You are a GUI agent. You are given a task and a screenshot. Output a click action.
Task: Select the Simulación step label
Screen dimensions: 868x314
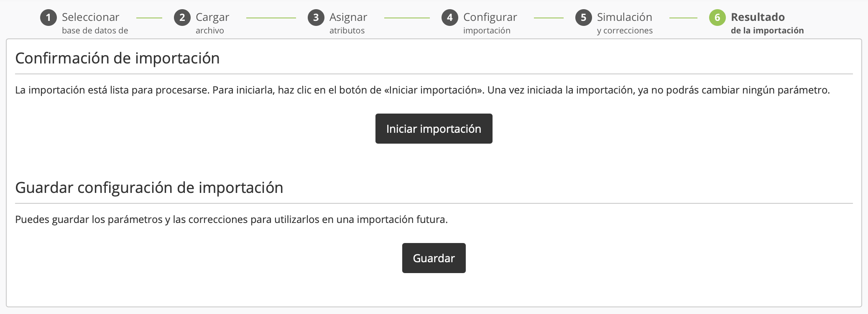(624, 17)
